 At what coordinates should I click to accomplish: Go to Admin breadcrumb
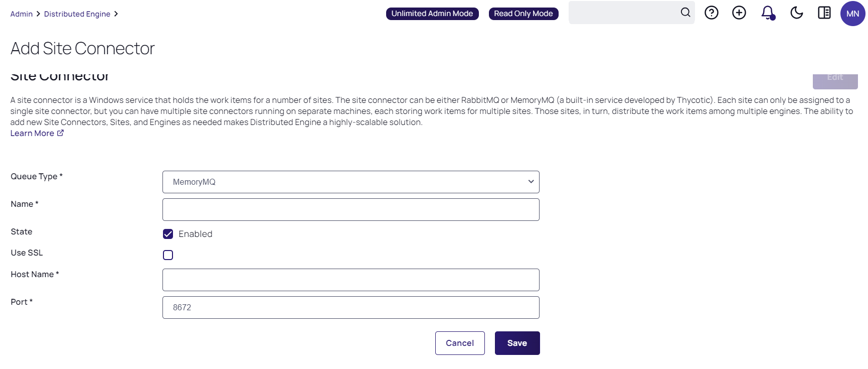pos(21,14)
